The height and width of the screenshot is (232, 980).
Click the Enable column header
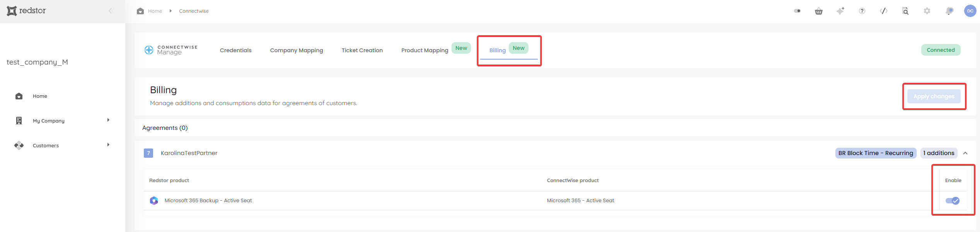[x=953, y=181]
